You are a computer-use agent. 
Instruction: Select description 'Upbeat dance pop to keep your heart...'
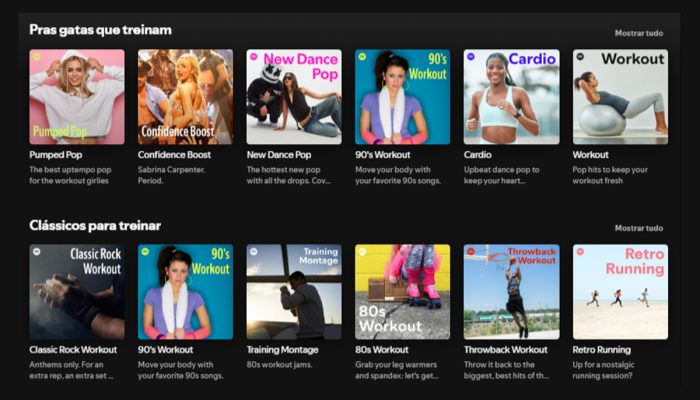(x=501, y=175)
